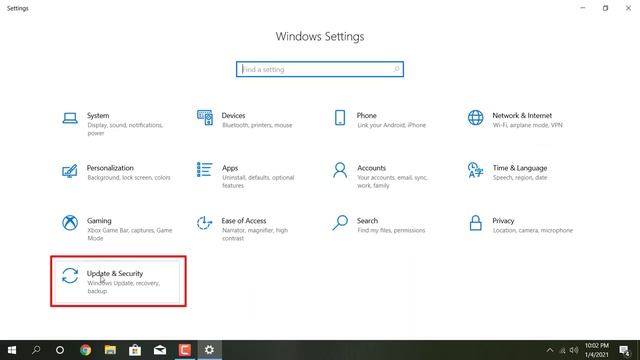Screen dimensions: 640x360
Task: Open the Accounts category title
Action: [x=371, y=168]
